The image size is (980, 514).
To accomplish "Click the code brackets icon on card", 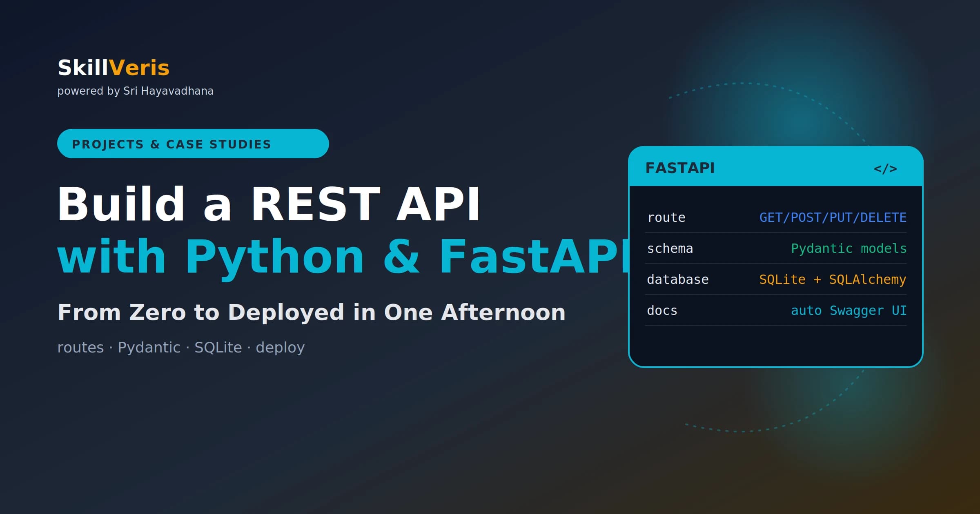I will click(885, 168).
